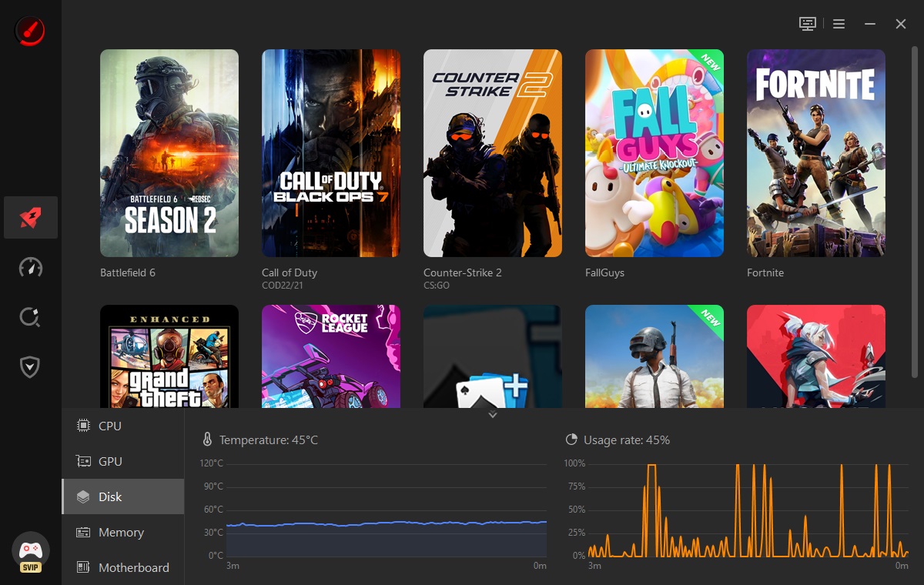
Task: Open the Grand Theft Auto Enhanced cover
Action: 169,356
